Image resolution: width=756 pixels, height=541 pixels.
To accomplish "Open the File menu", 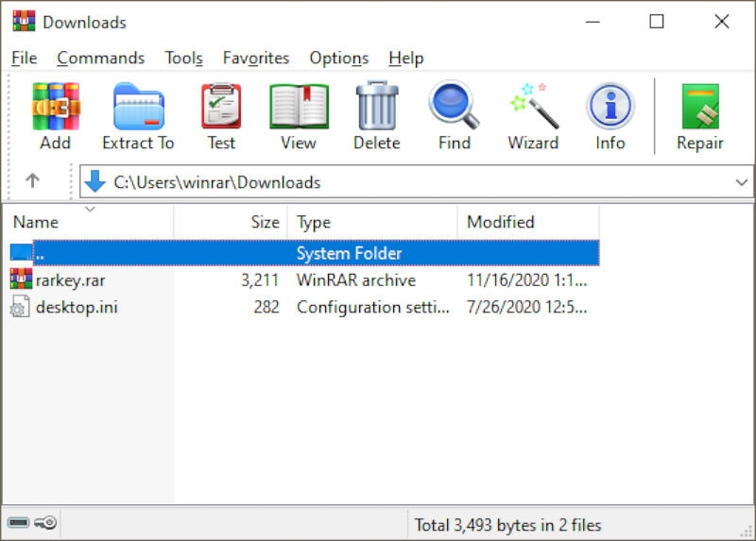I will 24,59.
